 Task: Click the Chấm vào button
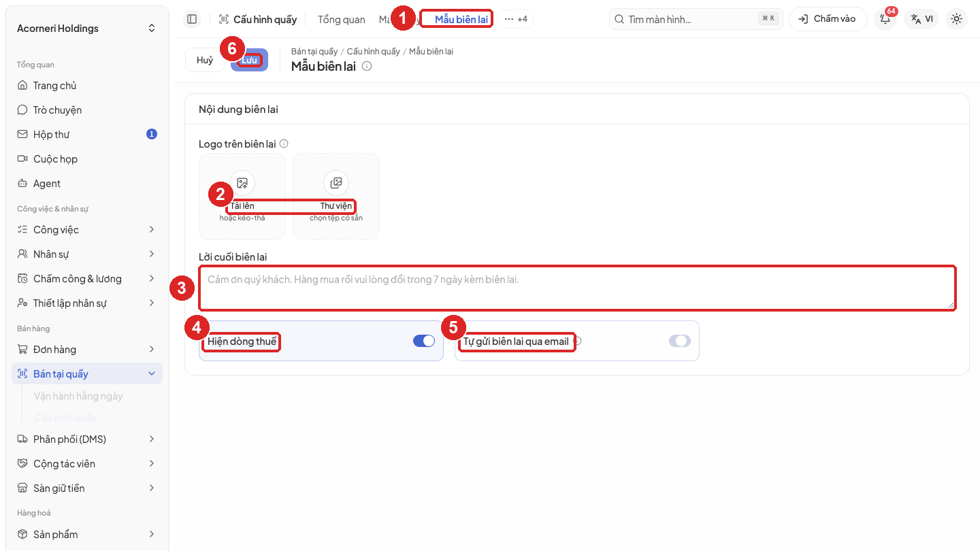coord(828,19)
